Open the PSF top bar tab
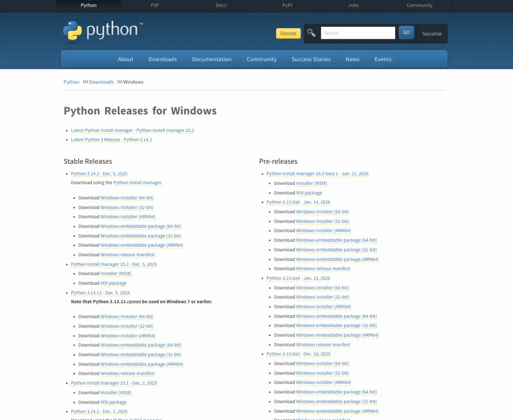 (x=155, y=5)
